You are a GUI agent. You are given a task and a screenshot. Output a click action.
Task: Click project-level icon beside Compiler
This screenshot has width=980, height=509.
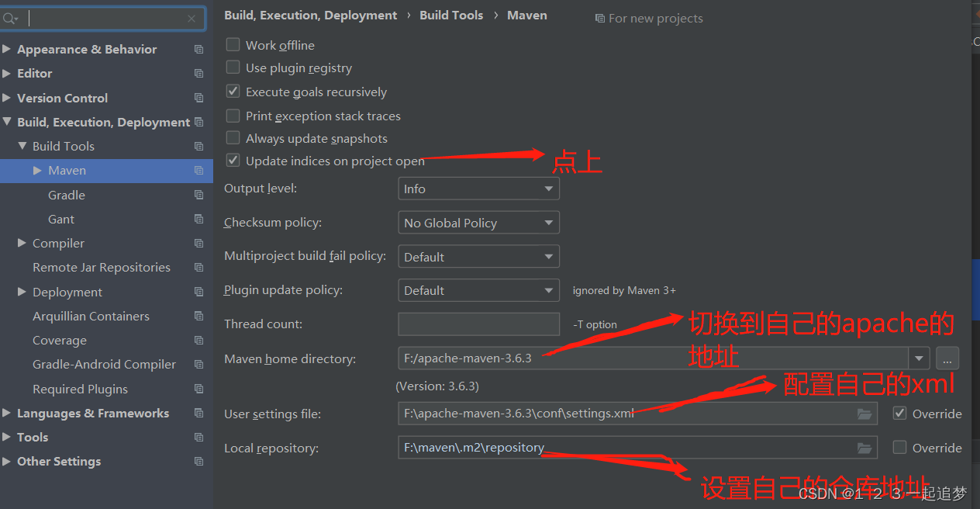199,243
